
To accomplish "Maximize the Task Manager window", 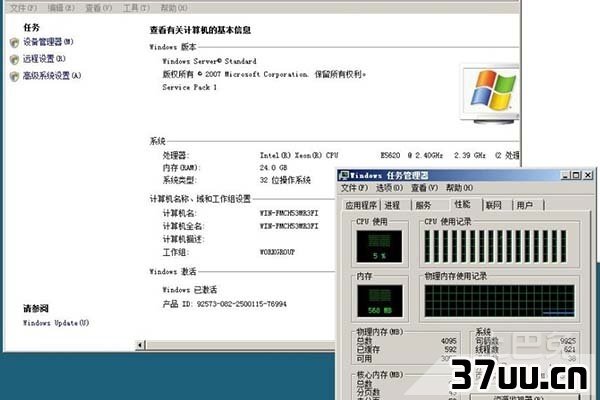I will [x=576, y=175].
